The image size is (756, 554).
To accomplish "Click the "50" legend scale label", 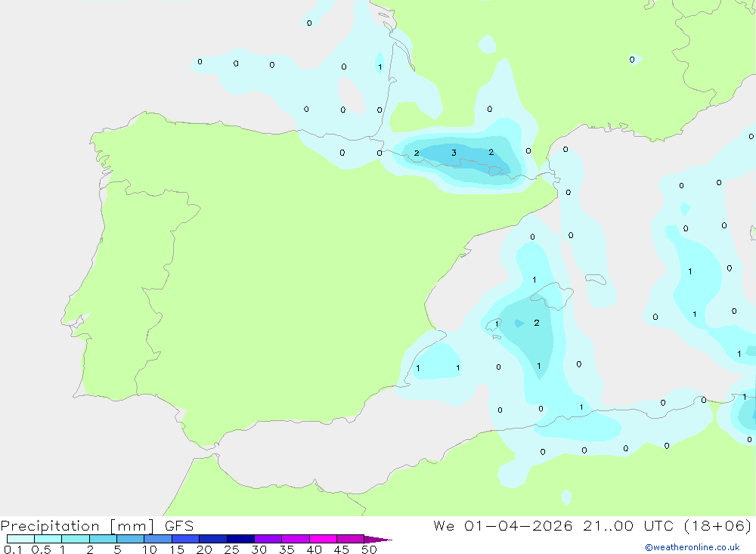I will (369, 549).
